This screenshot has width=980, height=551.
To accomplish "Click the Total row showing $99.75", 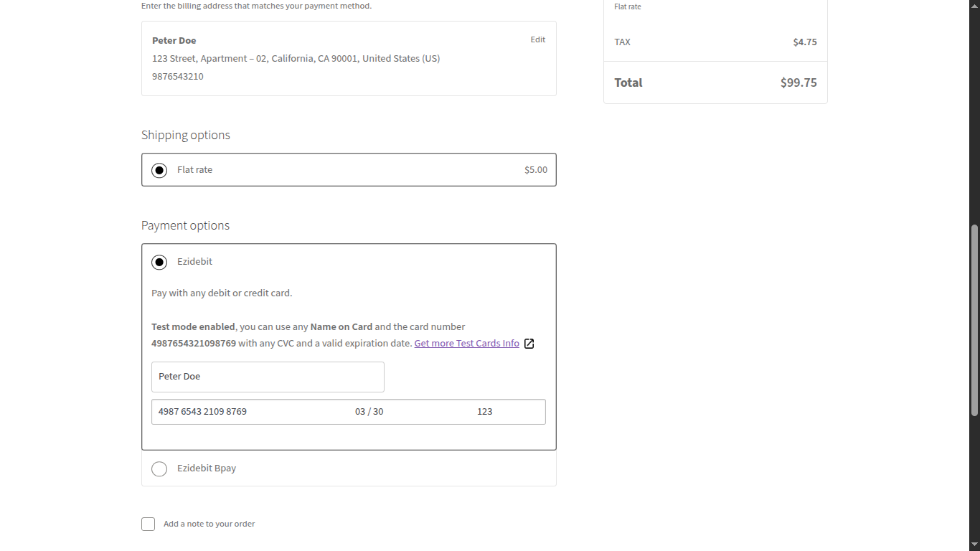I will click(715, 82).
